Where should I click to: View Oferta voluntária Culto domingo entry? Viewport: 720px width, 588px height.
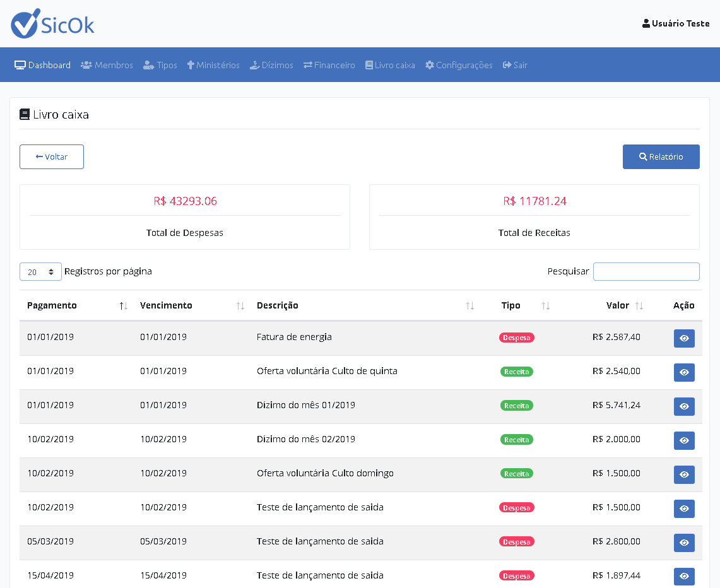tap(684, 474)
